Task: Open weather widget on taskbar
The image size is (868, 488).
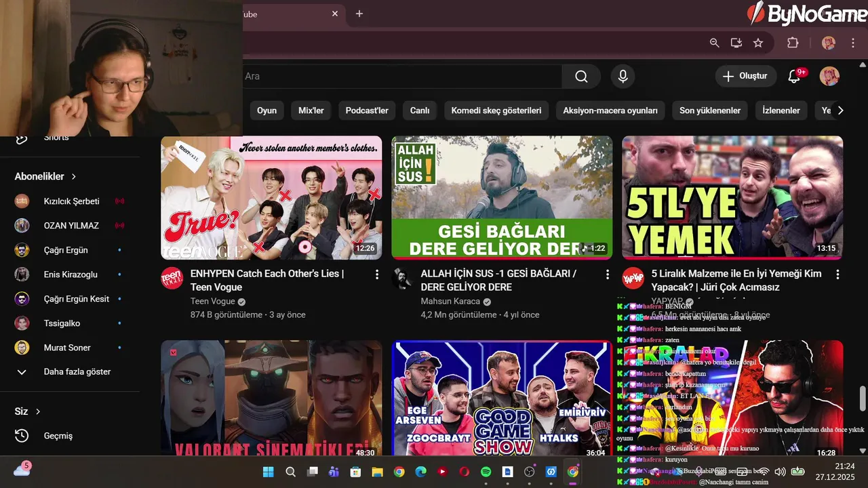Action: click(x=22, y=470)
